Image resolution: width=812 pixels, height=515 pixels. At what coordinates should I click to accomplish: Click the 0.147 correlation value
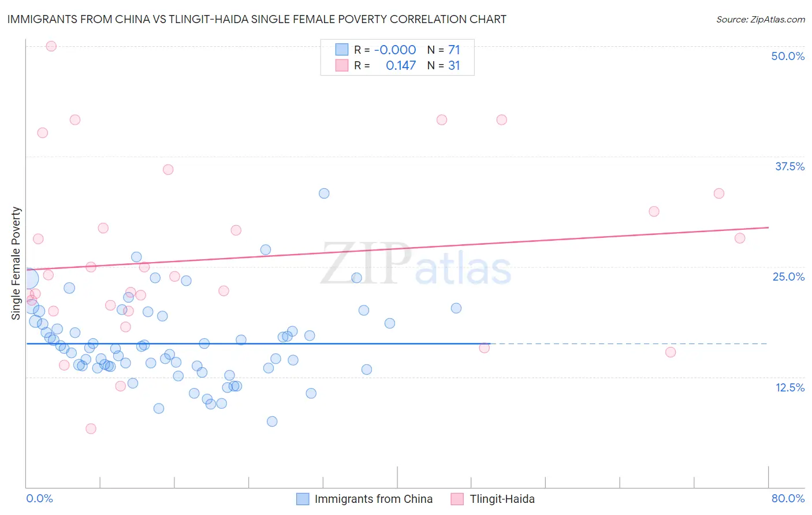pos(401,65)
